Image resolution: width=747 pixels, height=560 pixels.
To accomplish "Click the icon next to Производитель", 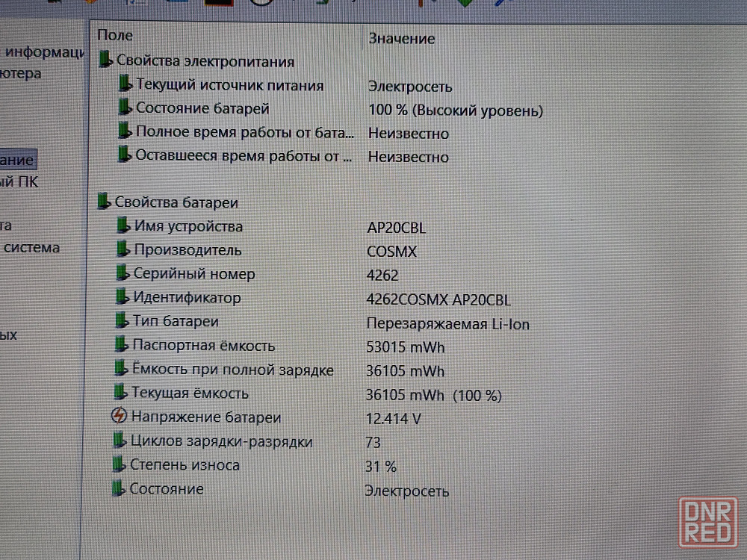I will [123, 249].
